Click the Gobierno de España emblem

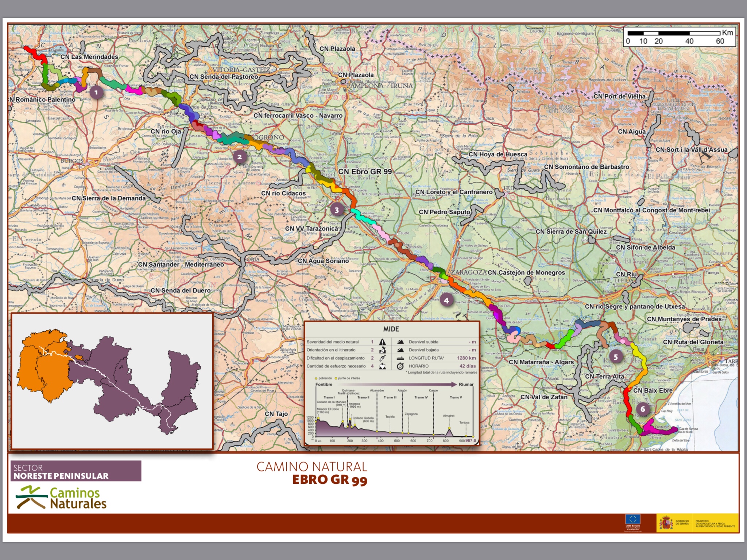pos(666,523)
